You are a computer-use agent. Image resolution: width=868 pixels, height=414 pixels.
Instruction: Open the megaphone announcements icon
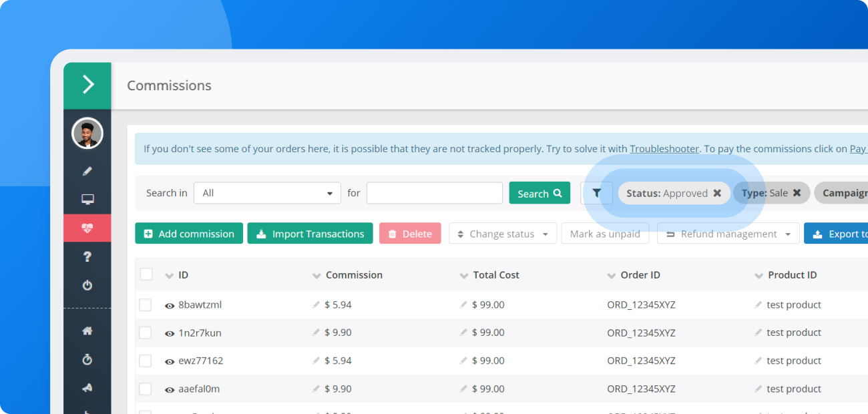87,387
